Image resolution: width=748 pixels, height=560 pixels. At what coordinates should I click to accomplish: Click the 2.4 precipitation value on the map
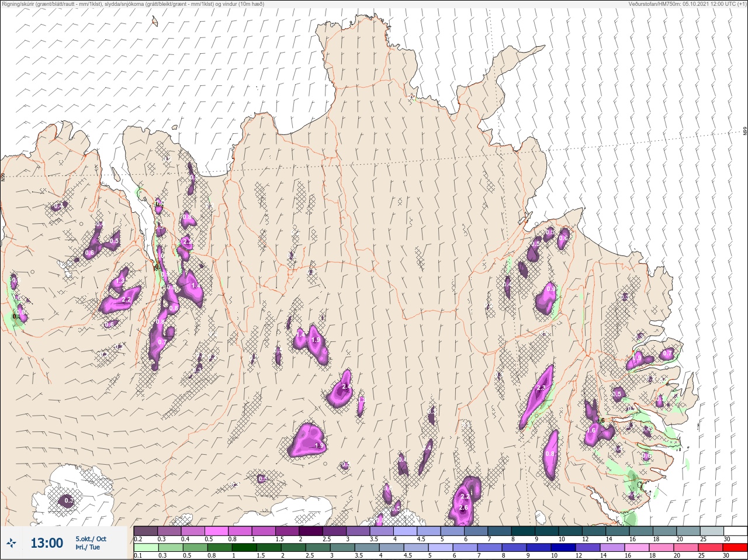coord(347,387)
